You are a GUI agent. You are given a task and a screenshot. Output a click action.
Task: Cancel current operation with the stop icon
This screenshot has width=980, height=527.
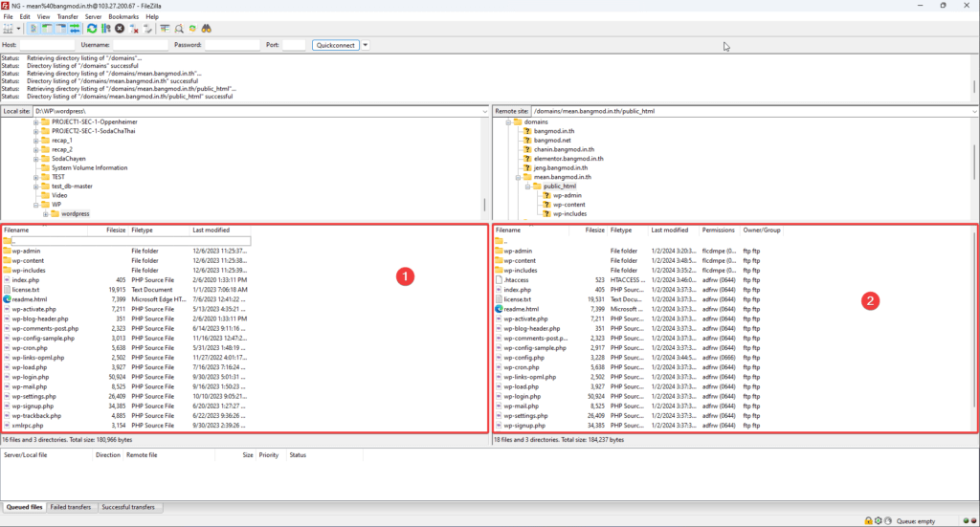(x=120, y=29)
